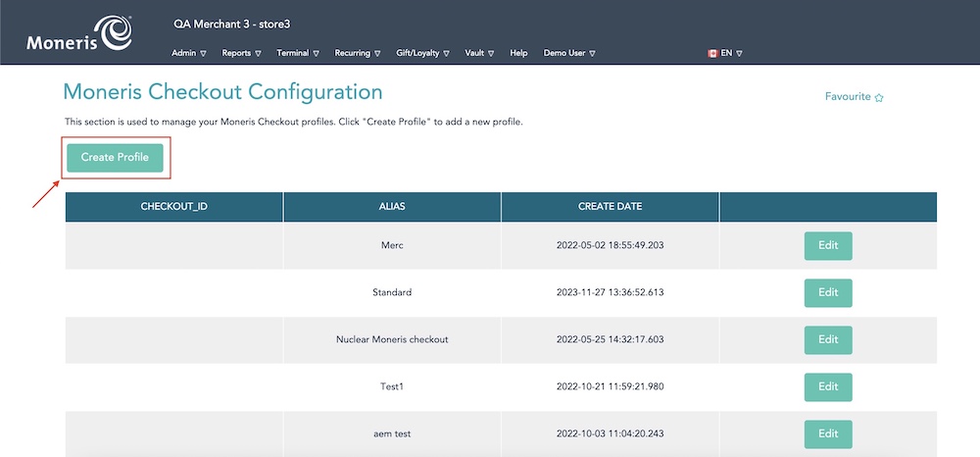Click the Canadian flag icon
This screenshot has height=457, width=980.
tap(712, 53)
